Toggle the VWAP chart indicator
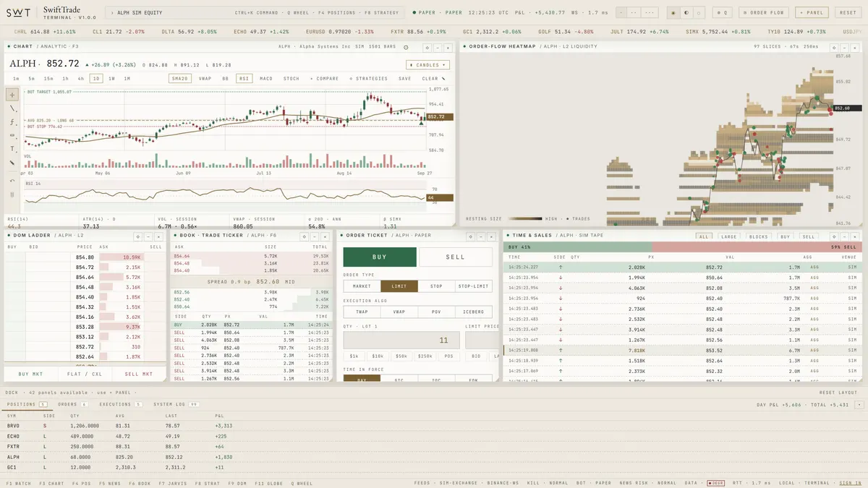Image resolution: width=868 pixels, height=488 pixels. [205, 78]
